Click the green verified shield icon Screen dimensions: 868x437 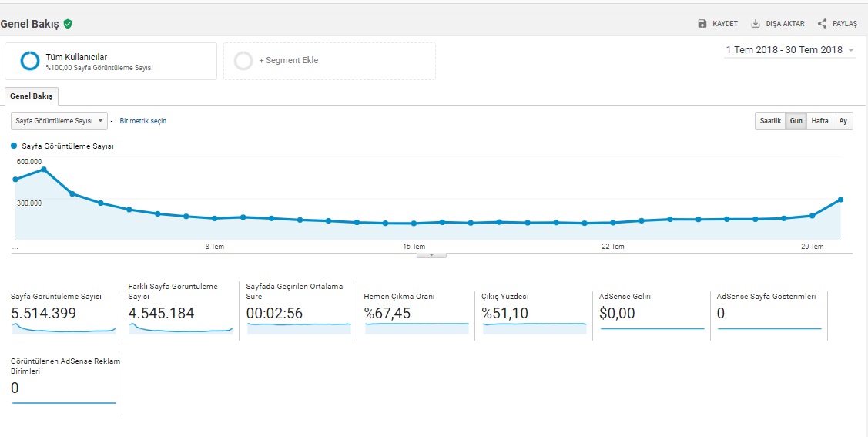pyautogui.click(x=68, y=24)
